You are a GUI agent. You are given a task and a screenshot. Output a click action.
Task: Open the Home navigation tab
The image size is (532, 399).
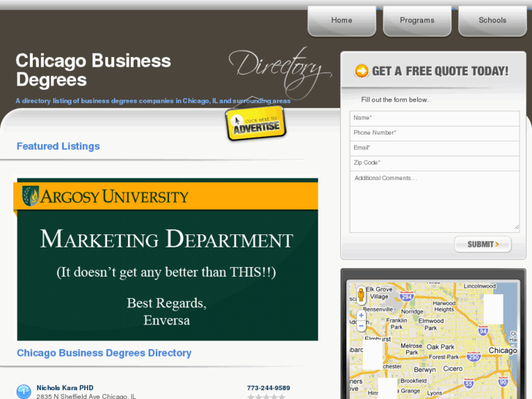click(342, 20)
